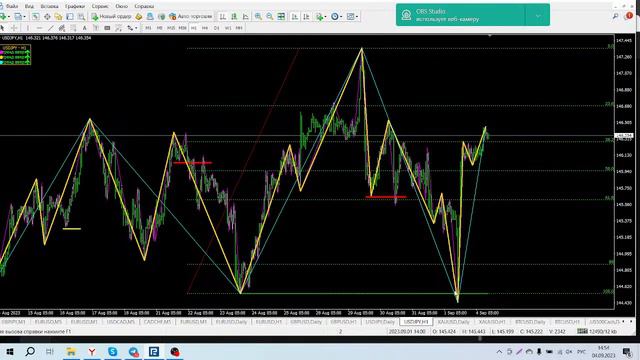Select the cursor arrow tool
Screen dimensions: 640x360
point(2,28)
